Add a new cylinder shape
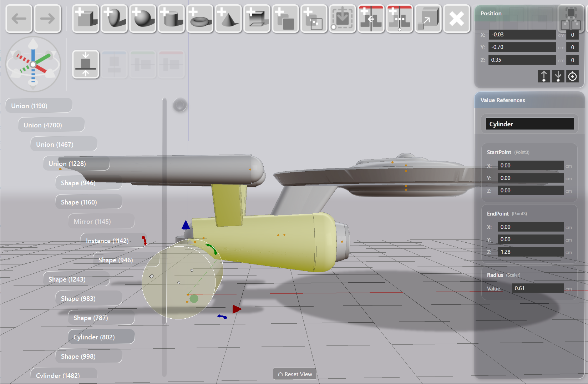The width and height of the screenshot is (588, 384). pyautogui.click(x=171, y=19)
